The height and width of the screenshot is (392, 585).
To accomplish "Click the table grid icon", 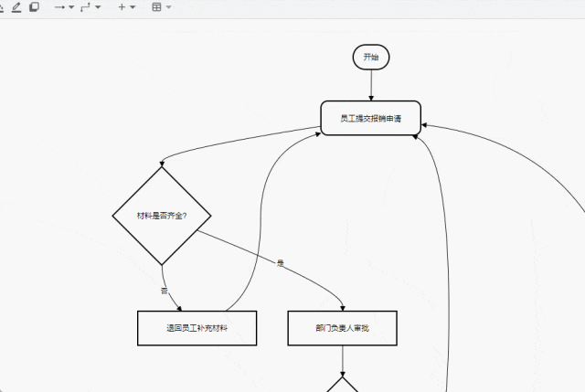I will pos(156,7).
